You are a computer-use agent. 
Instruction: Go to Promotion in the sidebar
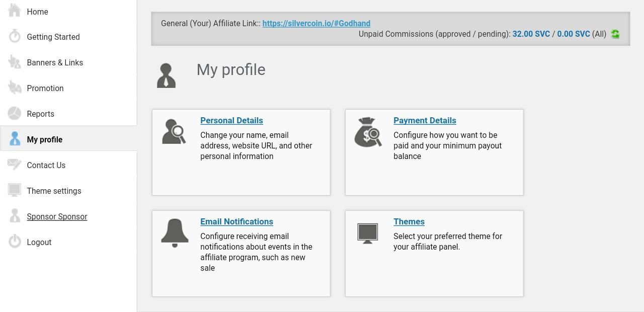(x=45, y=88)
